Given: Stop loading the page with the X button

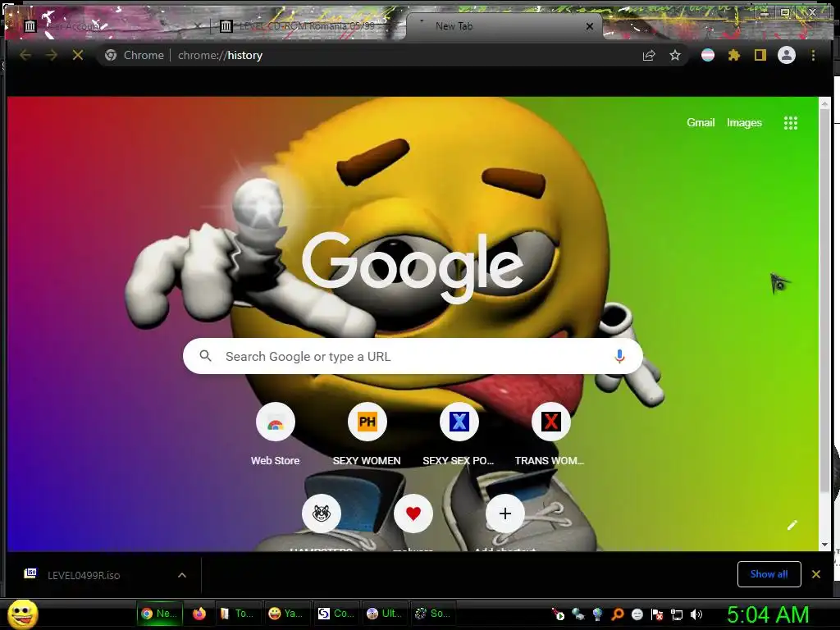Looking at the screenshot, I should pyautogui.click(x=78, y=55).
